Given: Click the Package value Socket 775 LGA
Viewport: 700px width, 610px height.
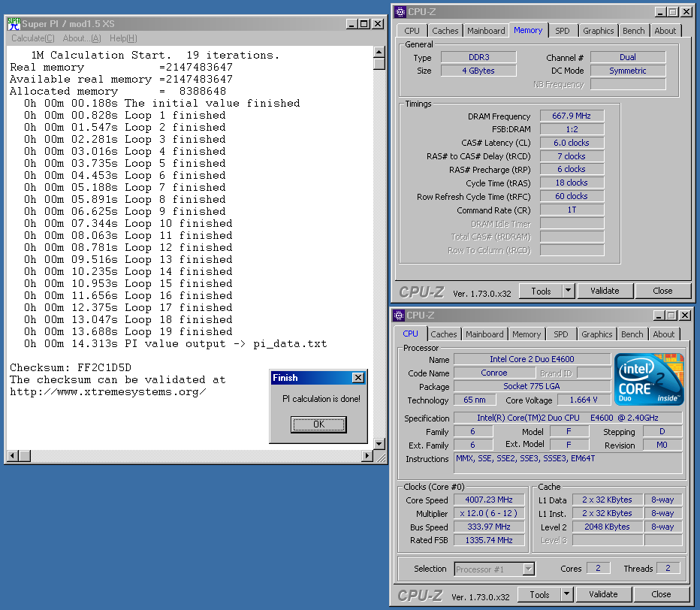Looking at the screenshot, I should (x=533, y=386).
